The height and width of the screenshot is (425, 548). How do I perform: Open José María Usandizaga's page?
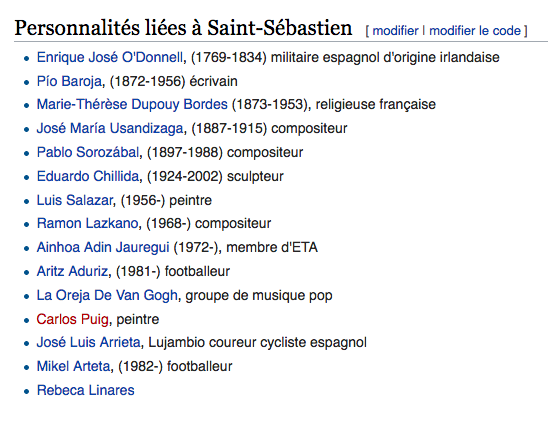click(110, 128)
